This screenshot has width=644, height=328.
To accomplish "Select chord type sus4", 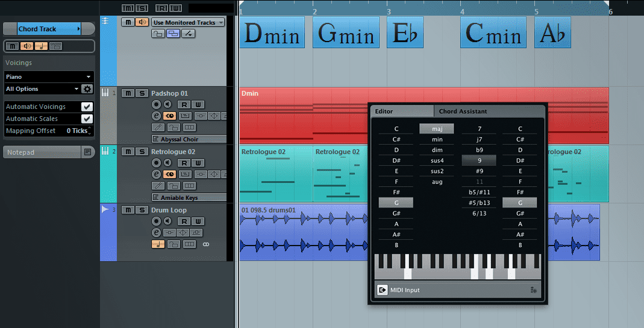I will click(437, 161).
